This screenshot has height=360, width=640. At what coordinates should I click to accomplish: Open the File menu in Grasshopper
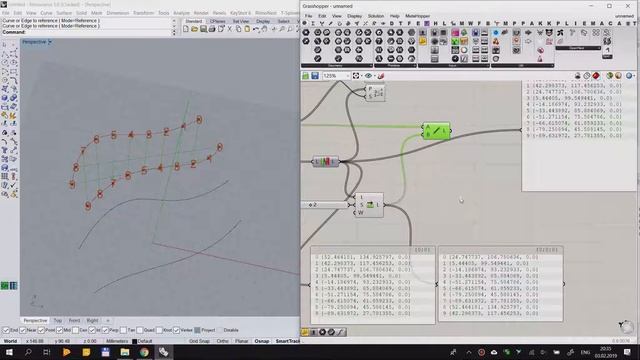(x=308, y=16)
